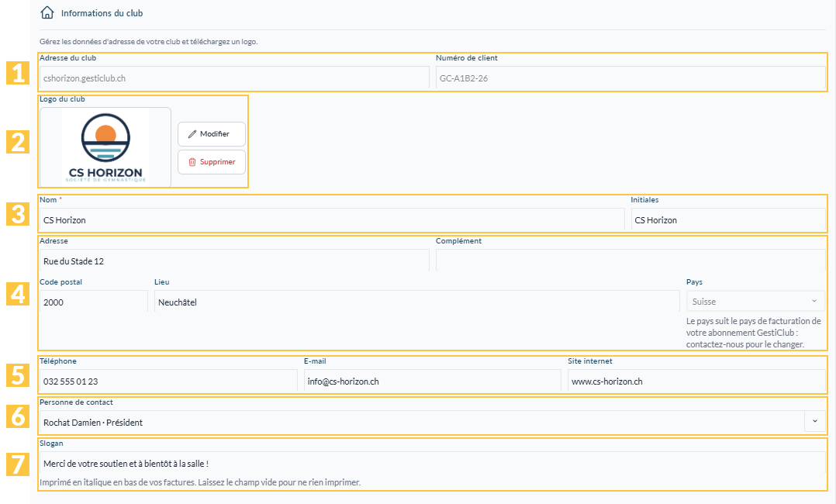Delete logo with the Supprimer button
Image resolution: width=836 pixels, height=504 pixels.
(x=212, y=161)
